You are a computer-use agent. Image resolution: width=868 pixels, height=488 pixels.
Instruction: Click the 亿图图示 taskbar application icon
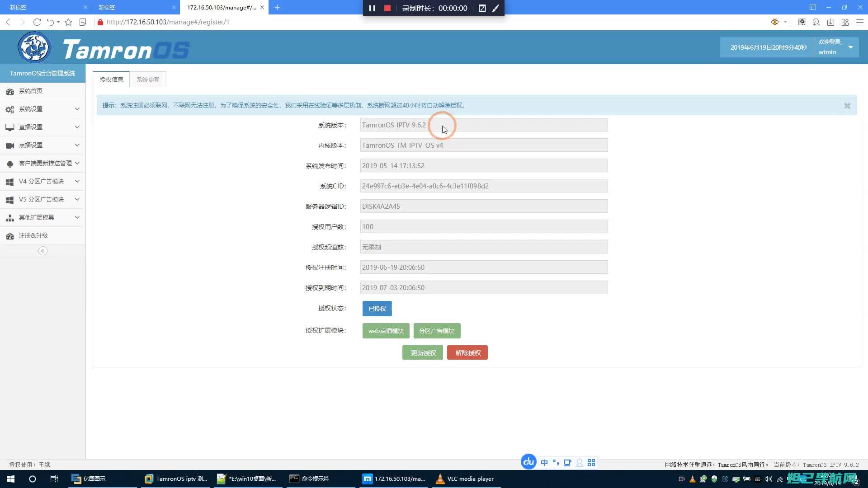pos(75,479)
